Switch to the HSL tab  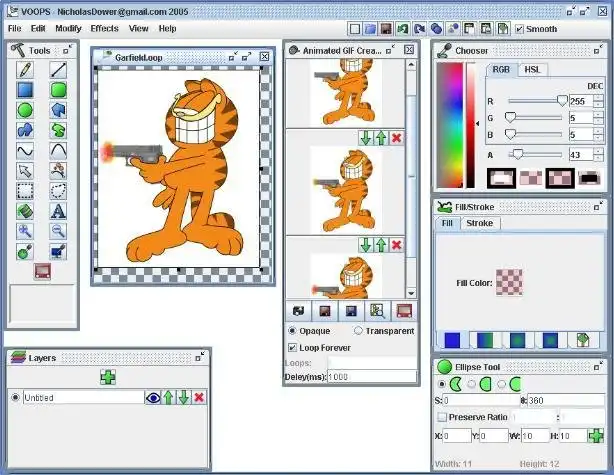tap(532, 70)
